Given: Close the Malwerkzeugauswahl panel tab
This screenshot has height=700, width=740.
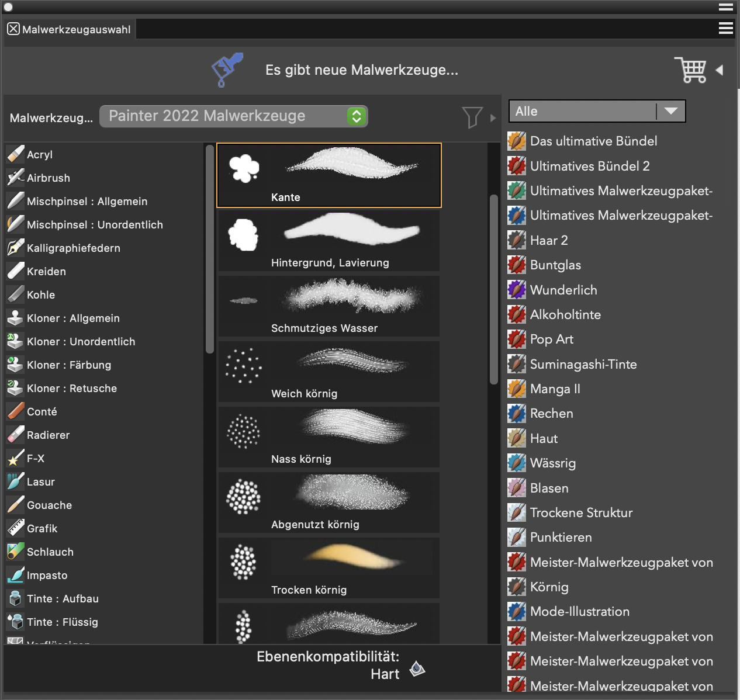Looking at the screenshot, I should [x=13, y=29].
